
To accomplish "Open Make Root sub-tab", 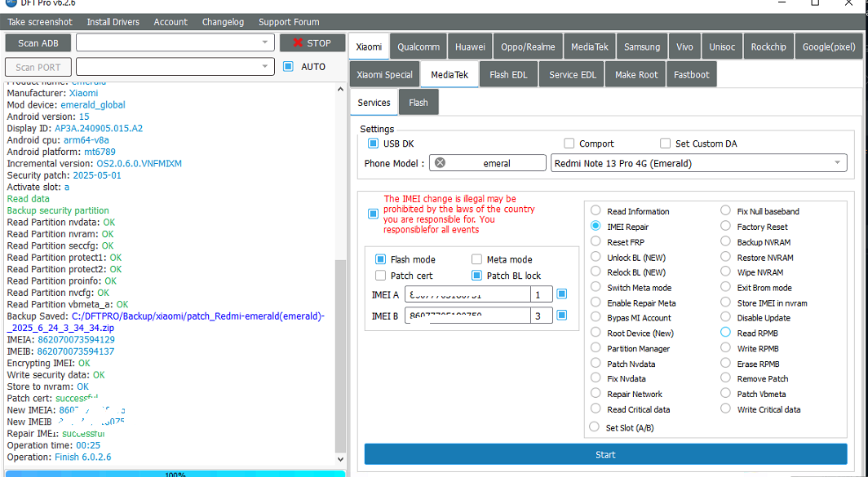I will point(636,74).
